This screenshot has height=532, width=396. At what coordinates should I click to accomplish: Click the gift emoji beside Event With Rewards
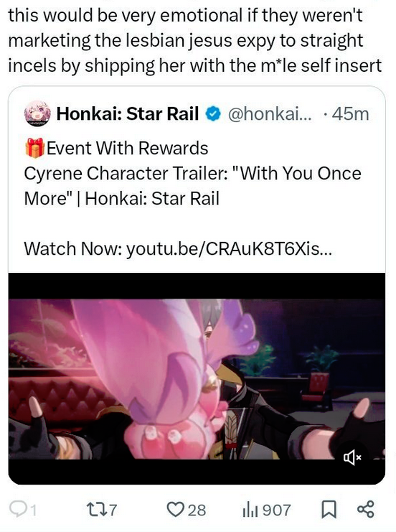[34, 148]
